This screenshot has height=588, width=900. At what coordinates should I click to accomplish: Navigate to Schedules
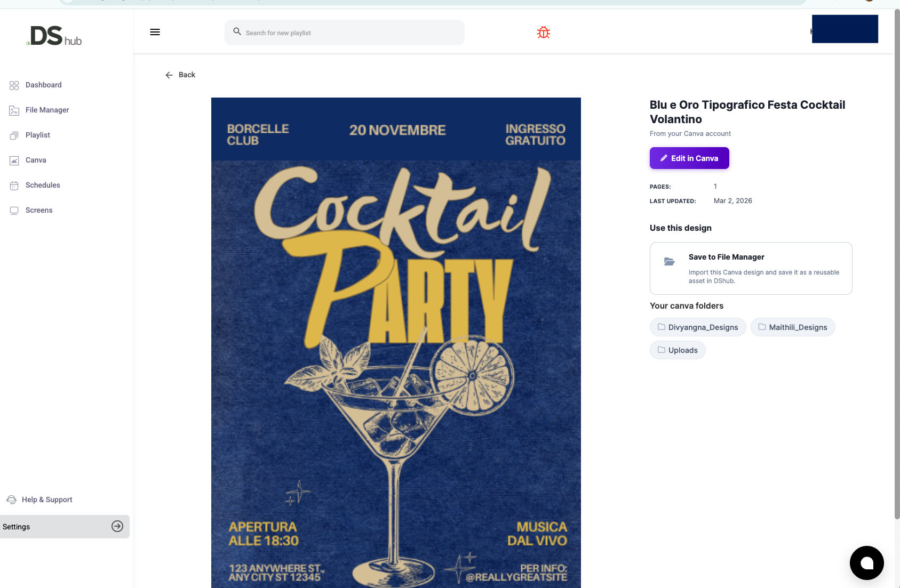click(43, 185)
